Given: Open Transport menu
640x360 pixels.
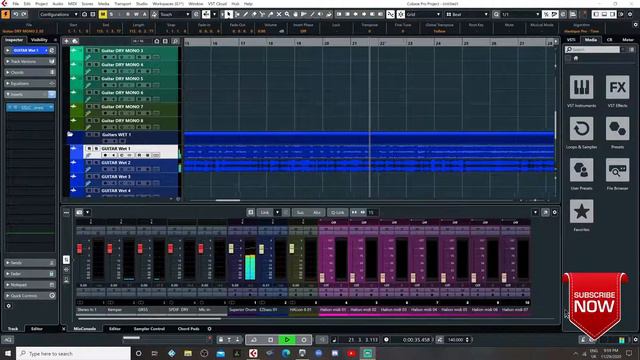Looking at the screenshot, I should [122, 4].
